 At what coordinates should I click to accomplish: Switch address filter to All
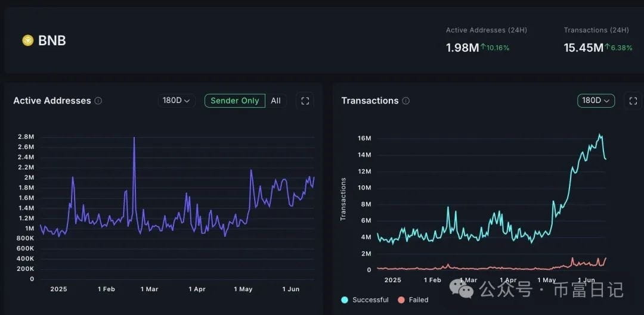pyautogui.click(x=275, y=101)
